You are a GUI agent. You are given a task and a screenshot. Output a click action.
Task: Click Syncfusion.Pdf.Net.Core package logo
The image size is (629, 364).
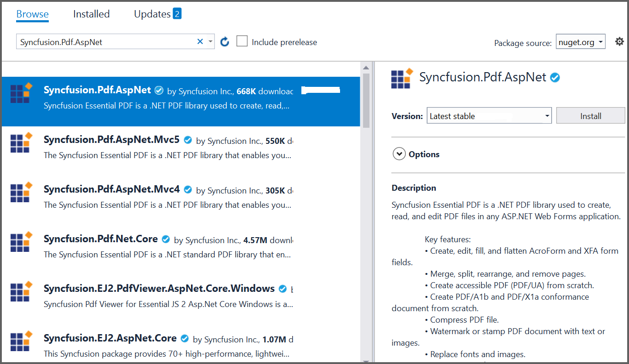click(x=22, y=242)
